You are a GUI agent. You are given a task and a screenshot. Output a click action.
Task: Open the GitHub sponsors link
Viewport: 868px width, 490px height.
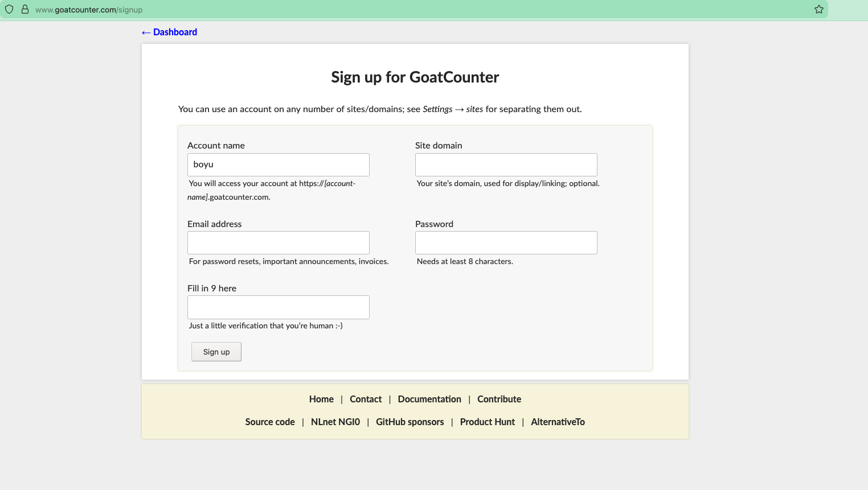pyautogui.click(x=410, y=422)
